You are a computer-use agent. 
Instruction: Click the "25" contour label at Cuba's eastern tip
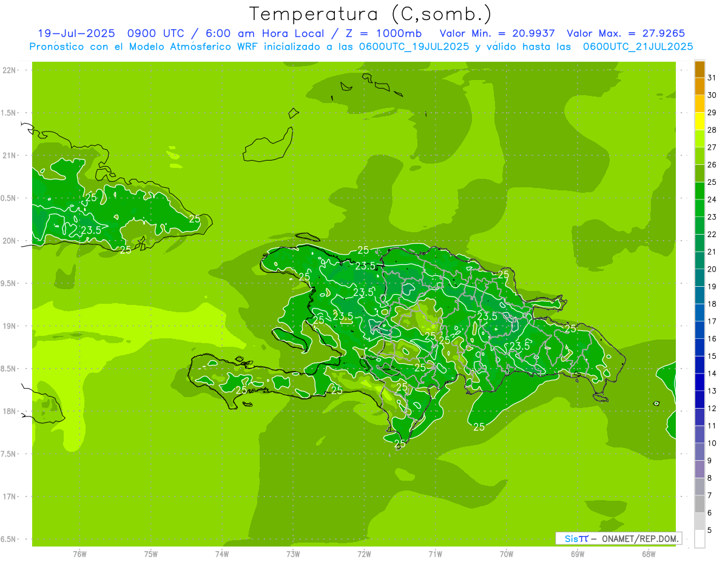[x=194, y=219]
